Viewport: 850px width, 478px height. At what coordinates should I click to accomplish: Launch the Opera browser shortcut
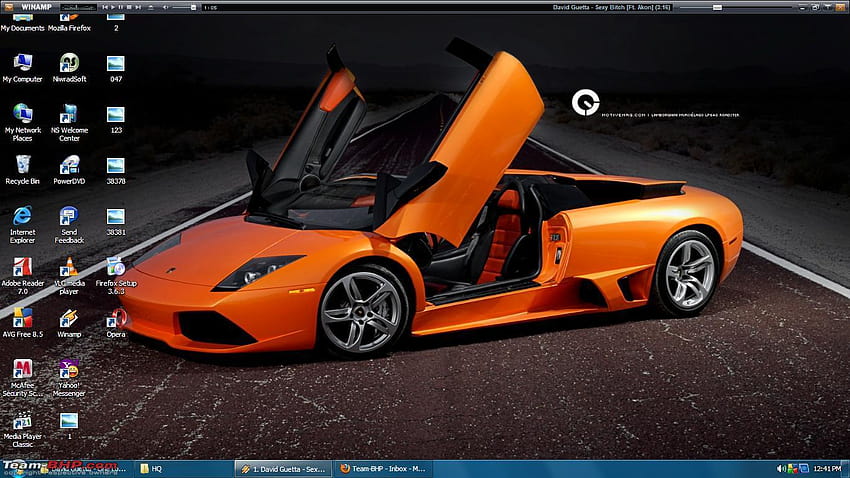coord(116,323)
